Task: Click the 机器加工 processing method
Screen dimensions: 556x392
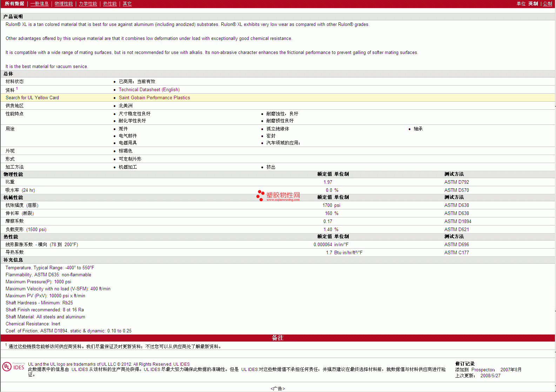Action: (128, 167)
